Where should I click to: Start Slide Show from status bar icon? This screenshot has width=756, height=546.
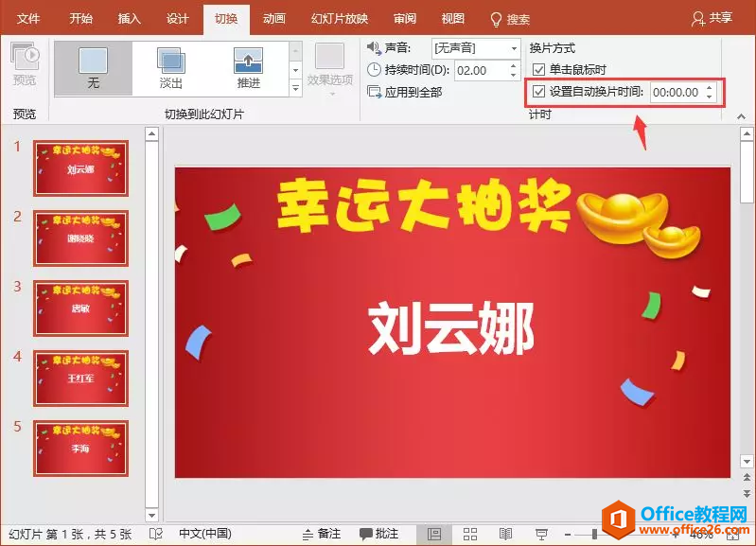tap(541, 534)
